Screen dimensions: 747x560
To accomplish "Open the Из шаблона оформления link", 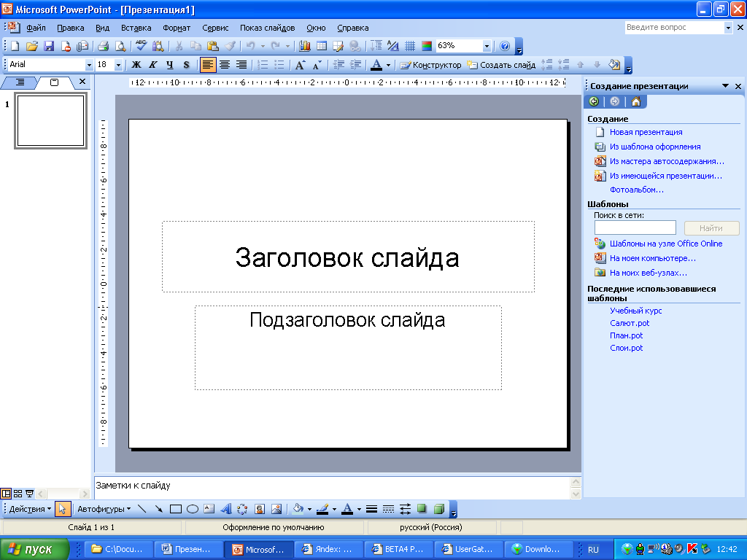I will pyautogui.click(x=654, y=147).
